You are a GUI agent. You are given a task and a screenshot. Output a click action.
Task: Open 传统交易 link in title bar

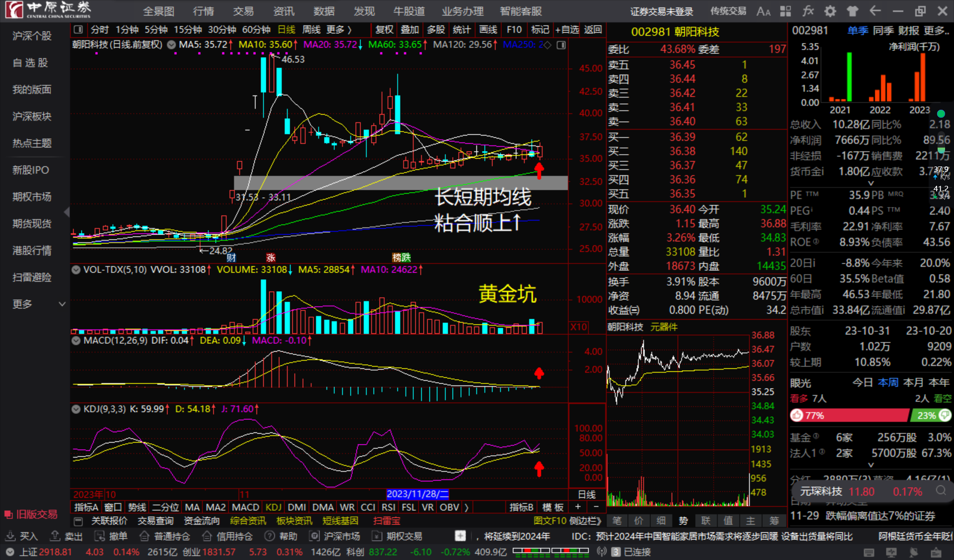[728, 11]
